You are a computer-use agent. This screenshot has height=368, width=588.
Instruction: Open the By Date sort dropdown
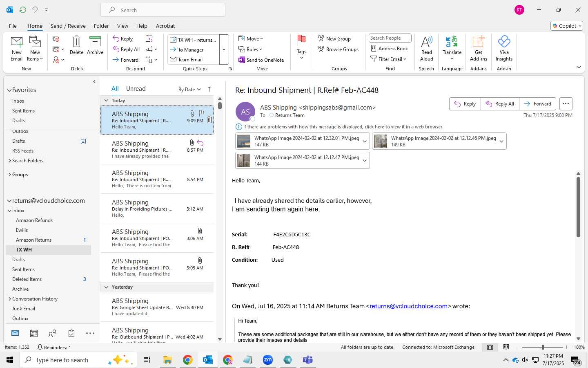coord(189,90)
